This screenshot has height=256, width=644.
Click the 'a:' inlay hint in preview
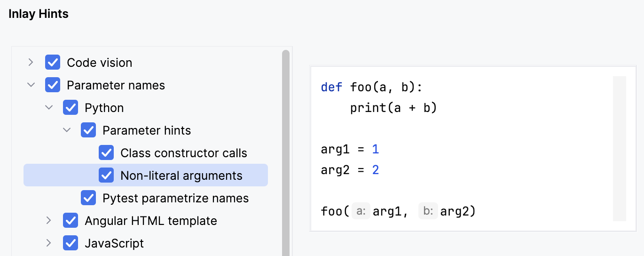point(361,212)
